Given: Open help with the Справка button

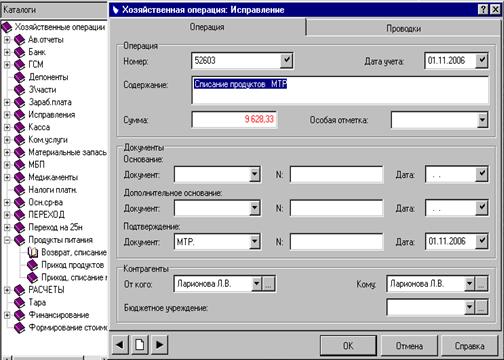Looking at the screenshot, I should [x=470, y=346].
